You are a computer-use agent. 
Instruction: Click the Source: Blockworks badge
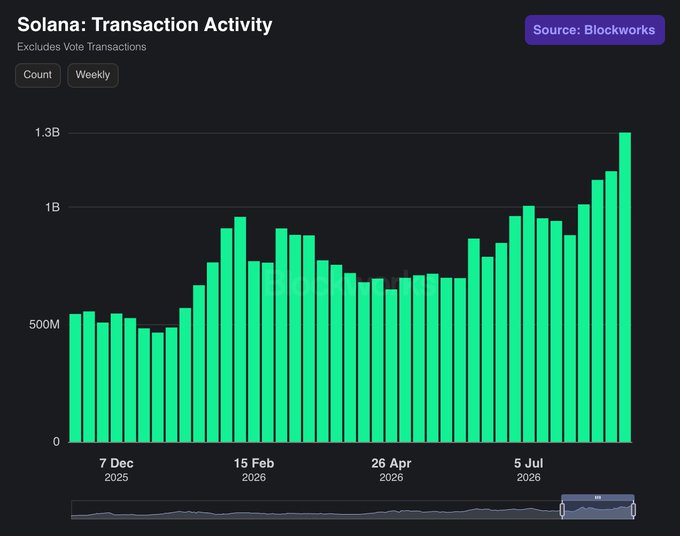[595, 30]
